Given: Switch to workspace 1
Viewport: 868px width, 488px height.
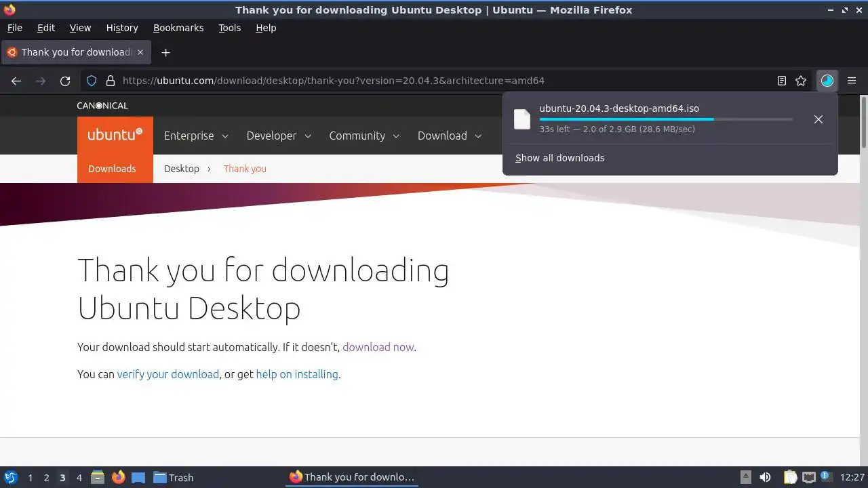Looking at the screenshot, I should (30, 477).
